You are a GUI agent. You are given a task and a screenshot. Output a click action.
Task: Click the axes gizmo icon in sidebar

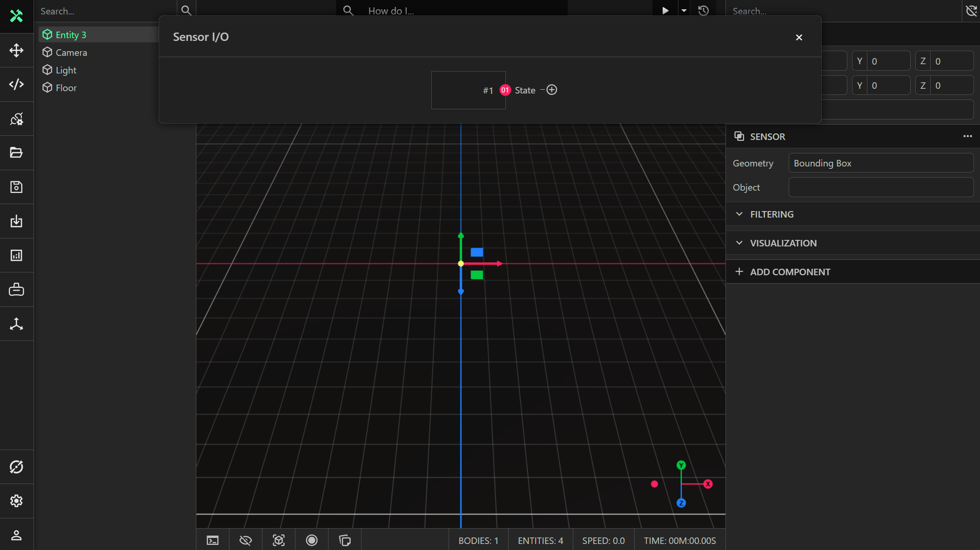[x=16, y=324]
